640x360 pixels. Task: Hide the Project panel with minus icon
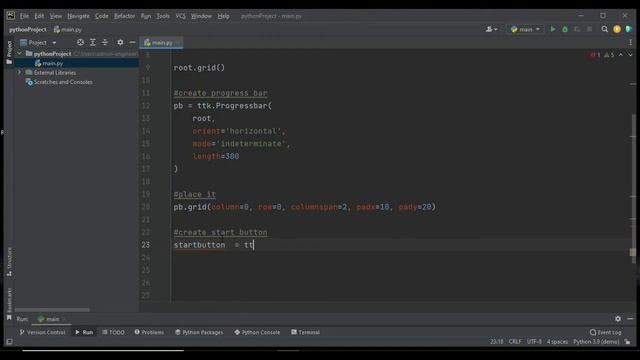[132, 42]
